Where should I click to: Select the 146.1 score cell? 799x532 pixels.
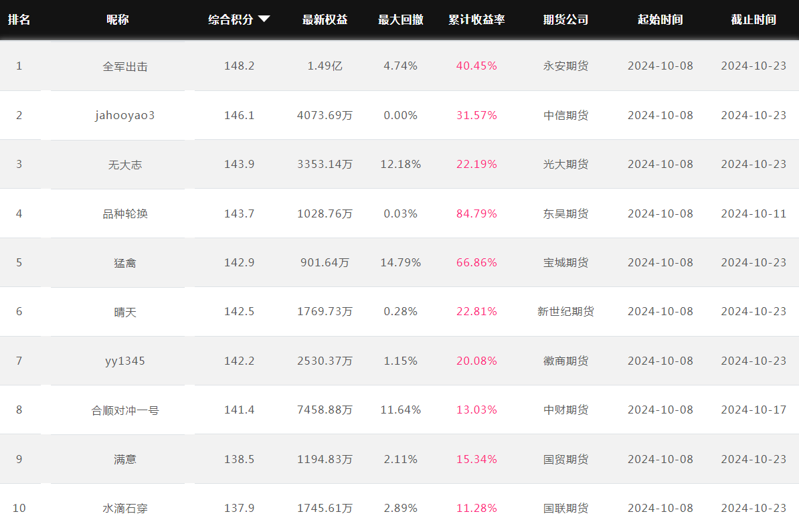tap(239, 115)
